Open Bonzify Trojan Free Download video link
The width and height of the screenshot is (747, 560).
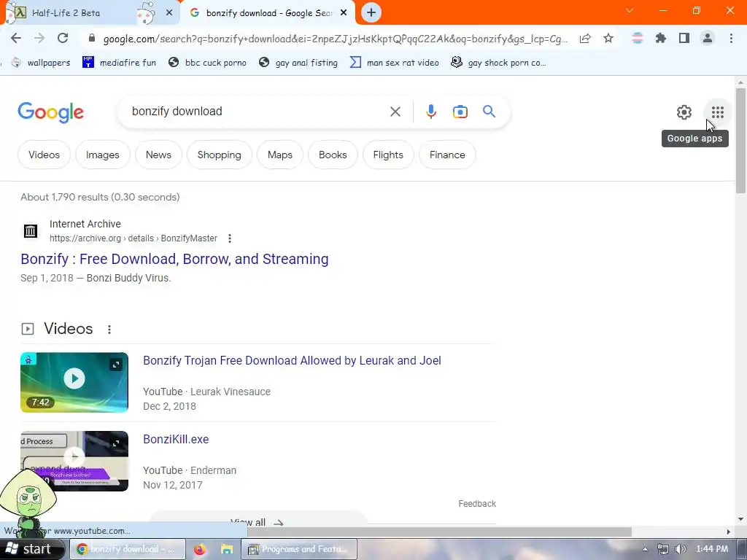(292, 360)
